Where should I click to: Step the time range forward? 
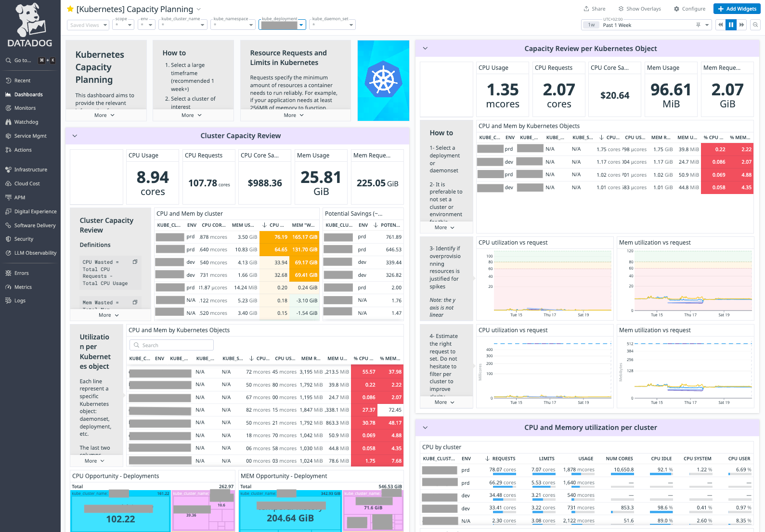[742, 25]
